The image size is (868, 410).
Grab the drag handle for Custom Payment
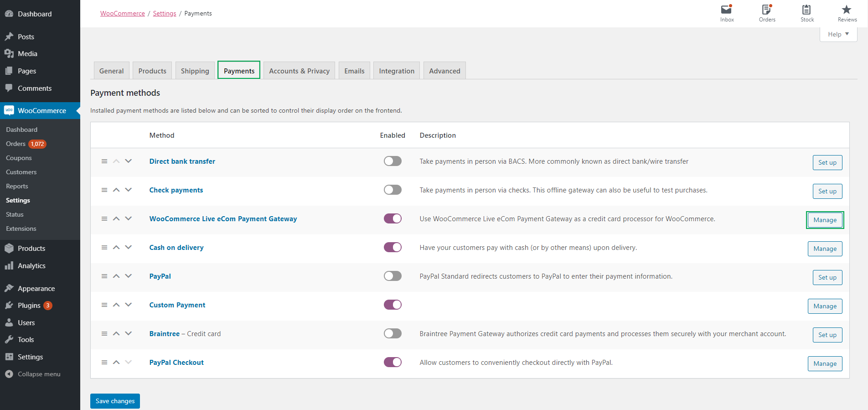(x=104, y=305)
